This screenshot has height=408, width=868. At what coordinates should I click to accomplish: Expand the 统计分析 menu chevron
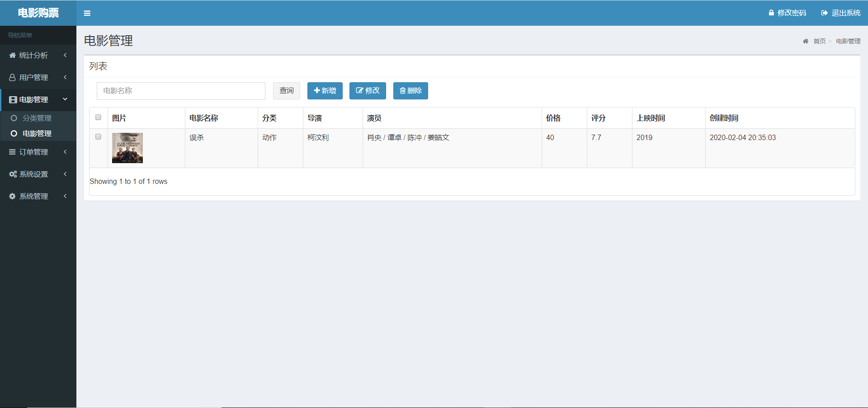[65, 55]
